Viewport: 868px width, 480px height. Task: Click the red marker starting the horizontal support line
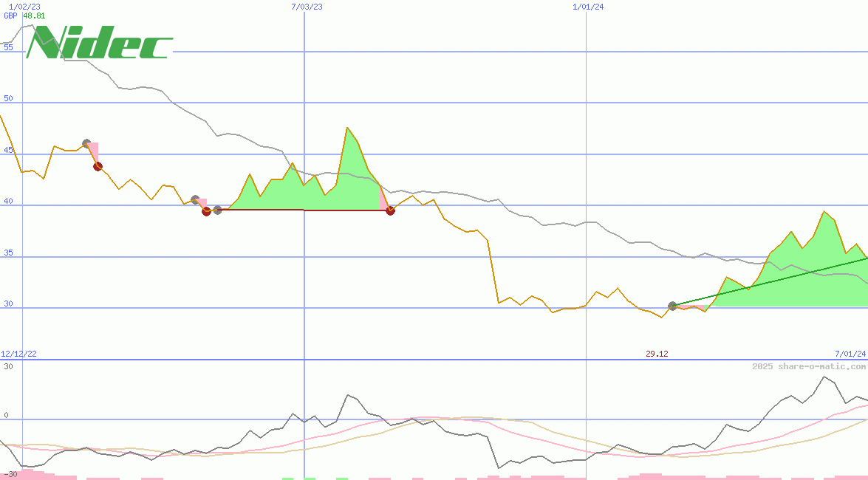tap(205, 212)
